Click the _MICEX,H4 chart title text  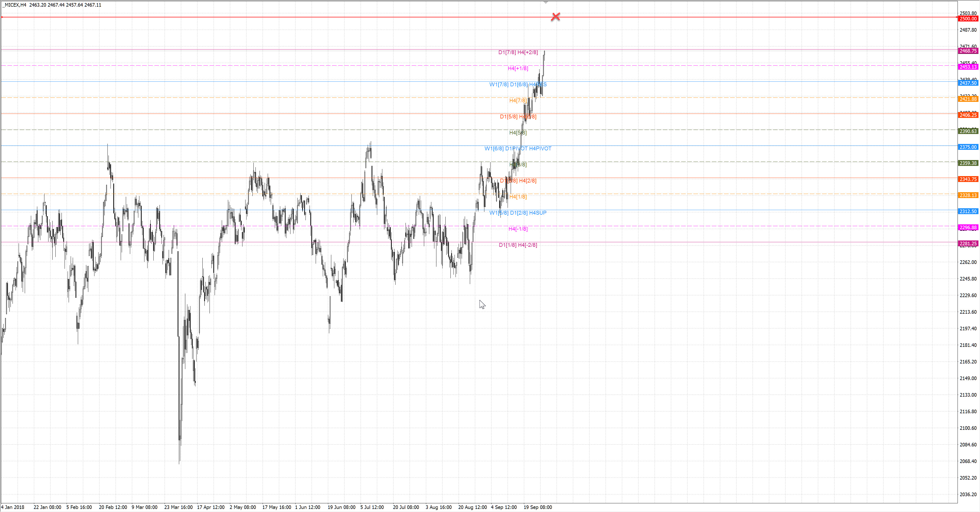point(14,5)
